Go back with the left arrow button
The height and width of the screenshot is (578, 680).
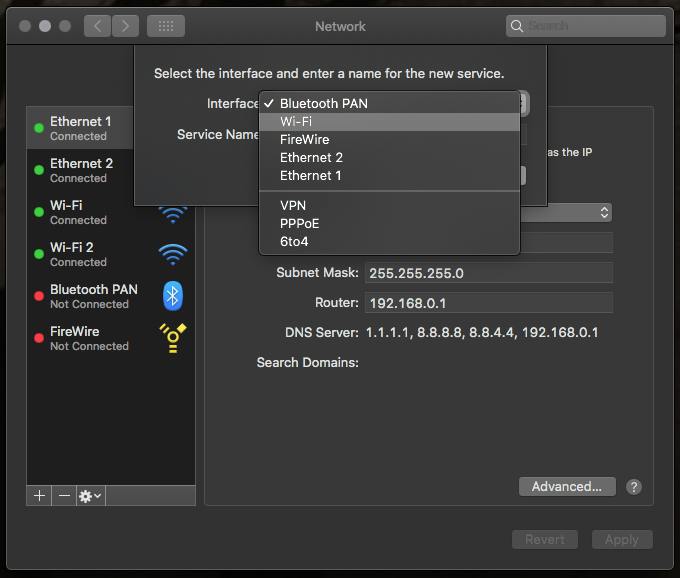pos(97,26)
